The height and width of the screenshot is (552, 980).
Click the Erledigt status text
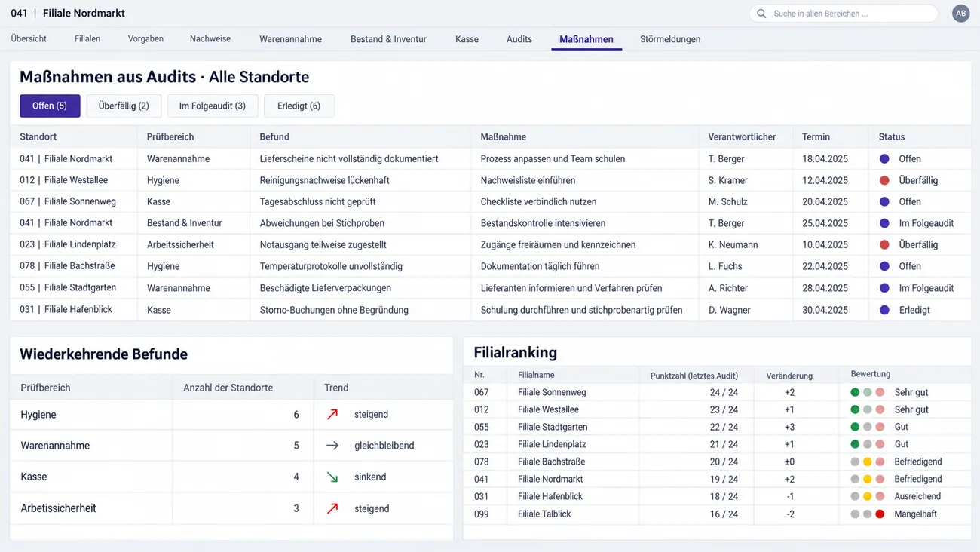coord(914,310)
